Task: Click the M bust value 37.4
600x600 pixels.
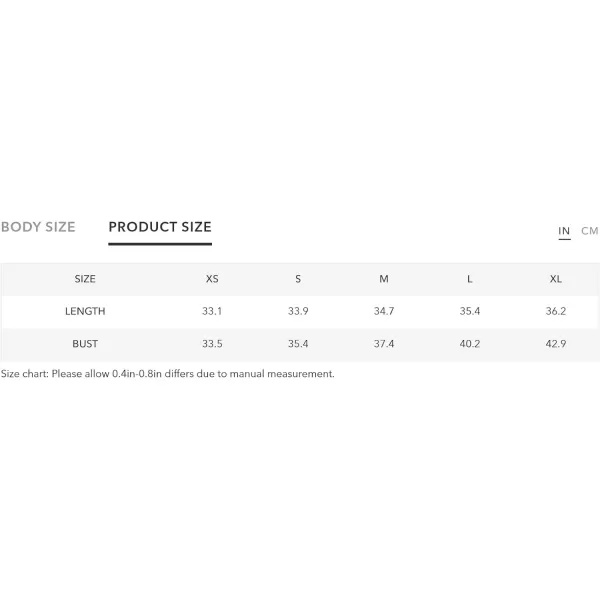Action: 384,344
